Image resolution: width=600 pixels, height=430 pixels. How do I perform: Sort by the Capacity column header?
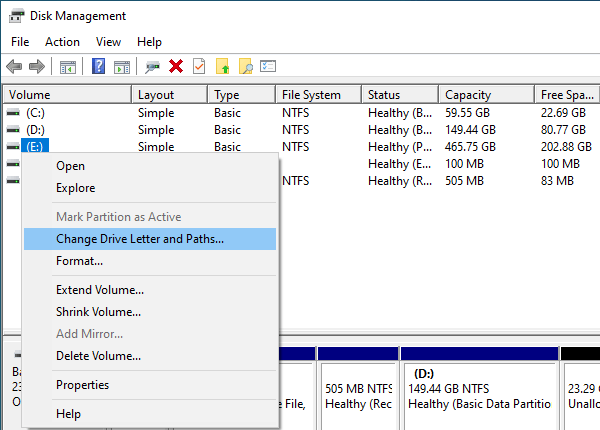coord(487,95)
